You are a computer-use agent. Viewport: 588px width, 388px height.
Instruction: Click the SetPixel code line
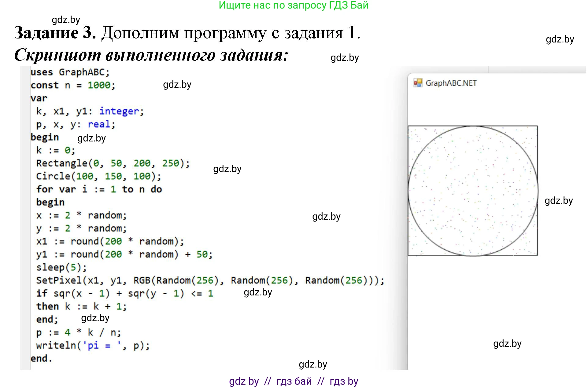point(210,280)
